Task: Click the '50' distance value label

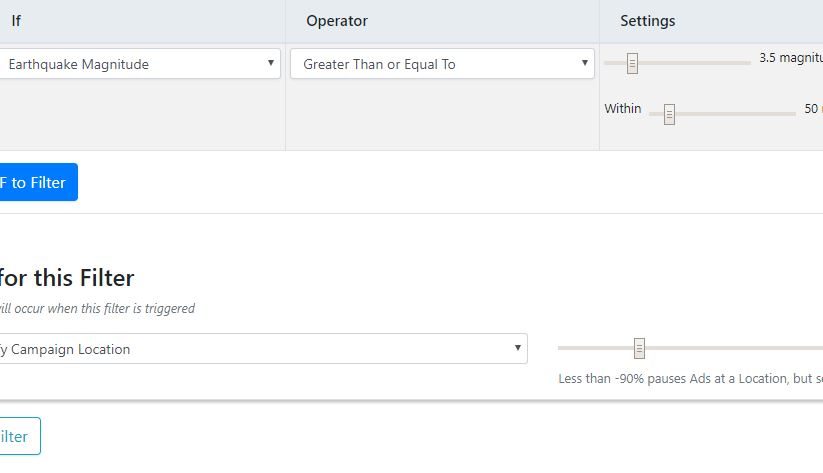Action: 812,108
